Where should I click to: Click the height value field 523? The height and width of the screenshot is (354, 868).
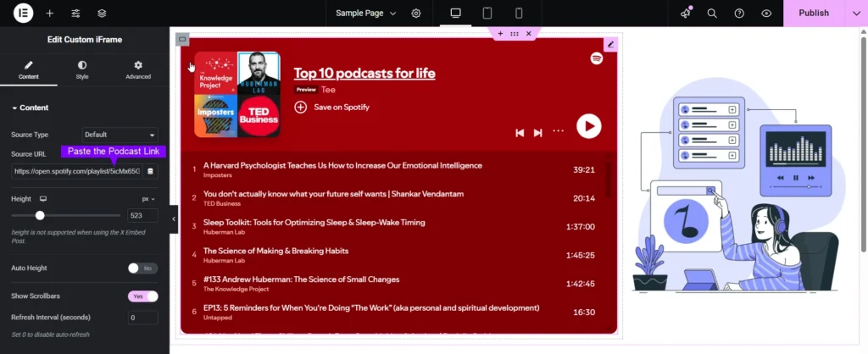[142, 216]
